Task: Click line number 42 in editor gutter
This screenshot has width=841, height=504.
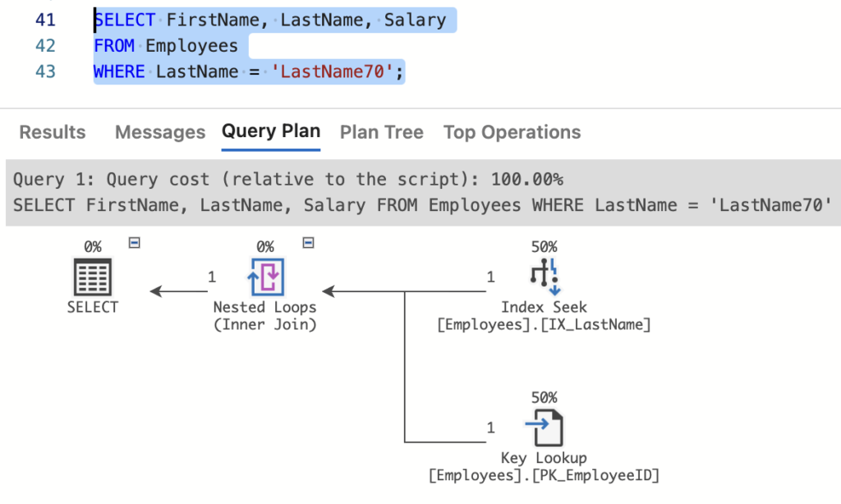Action: point(46,46)
